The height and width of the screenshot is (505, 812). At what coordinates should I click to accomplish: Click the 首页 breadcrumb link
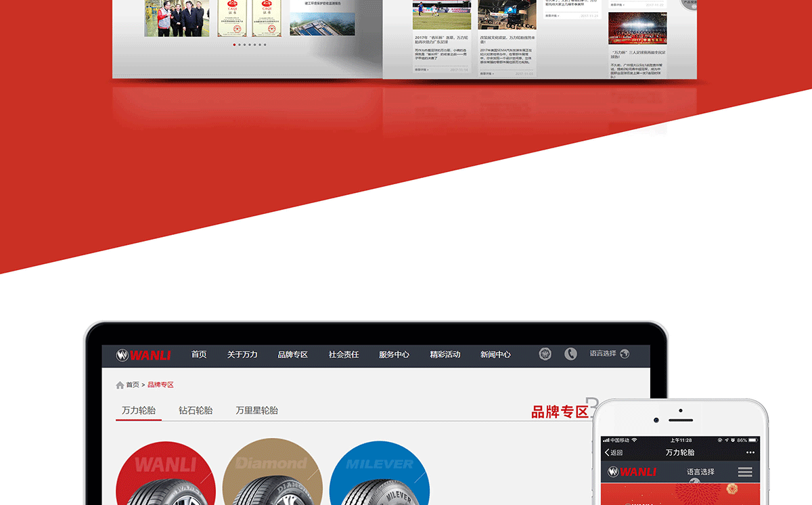click(133, 385)
